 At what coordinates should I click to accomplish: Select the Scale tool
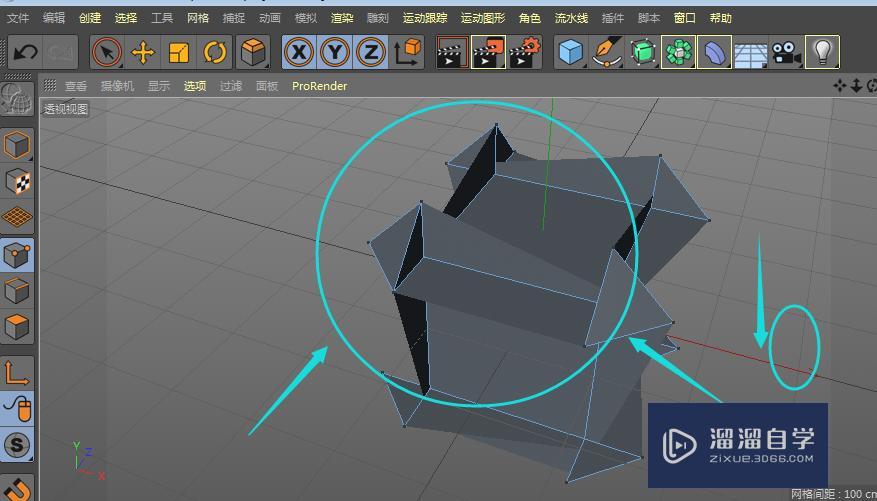pos(179,53)
